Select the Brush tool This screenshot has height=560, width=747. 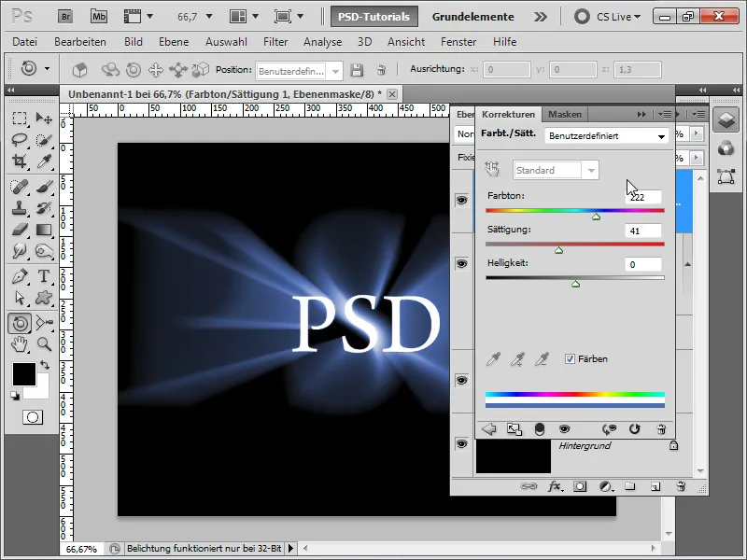(44, 186)
